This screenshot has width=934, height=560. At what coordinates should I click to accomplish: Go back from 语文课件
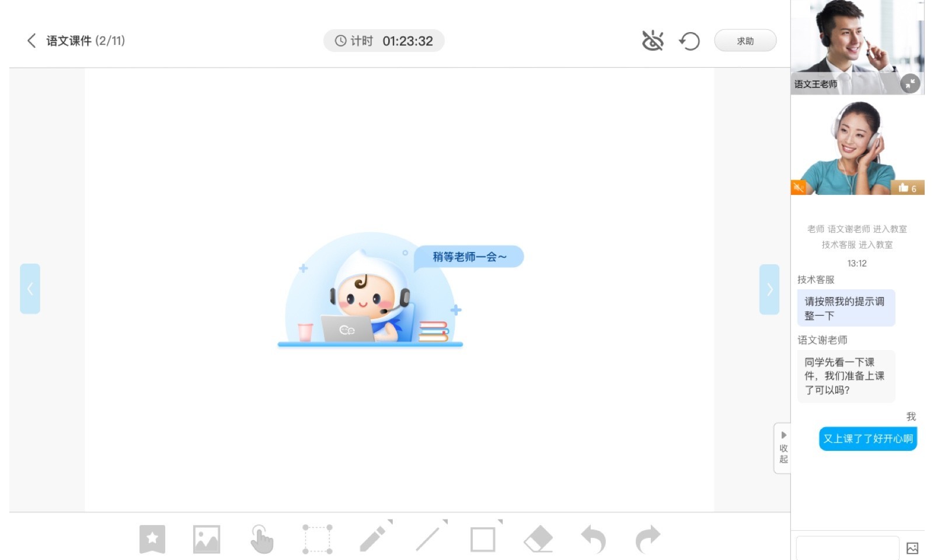click(32, 40)
